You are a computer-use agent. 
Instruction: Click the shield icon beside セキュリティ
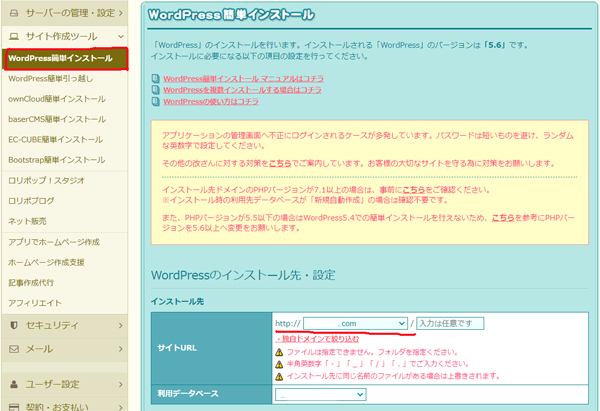14,325
